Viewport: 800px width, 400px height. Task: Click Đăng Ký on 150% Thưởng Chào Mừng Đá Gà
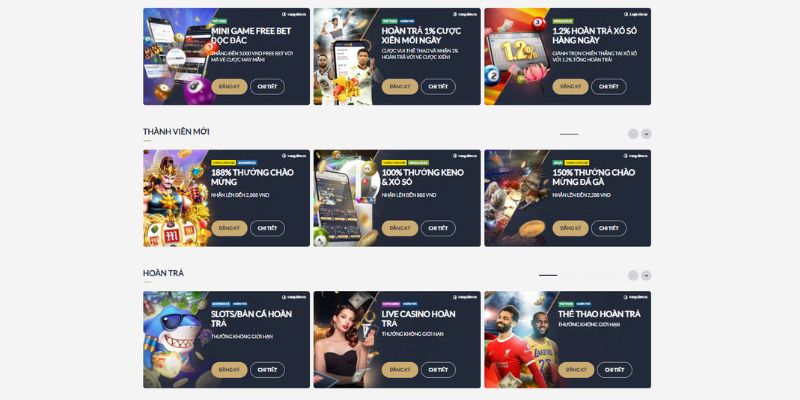coord(570,228)
